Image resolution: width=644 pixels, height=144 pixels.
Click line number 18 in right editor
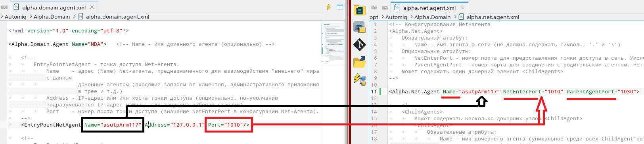374,138
